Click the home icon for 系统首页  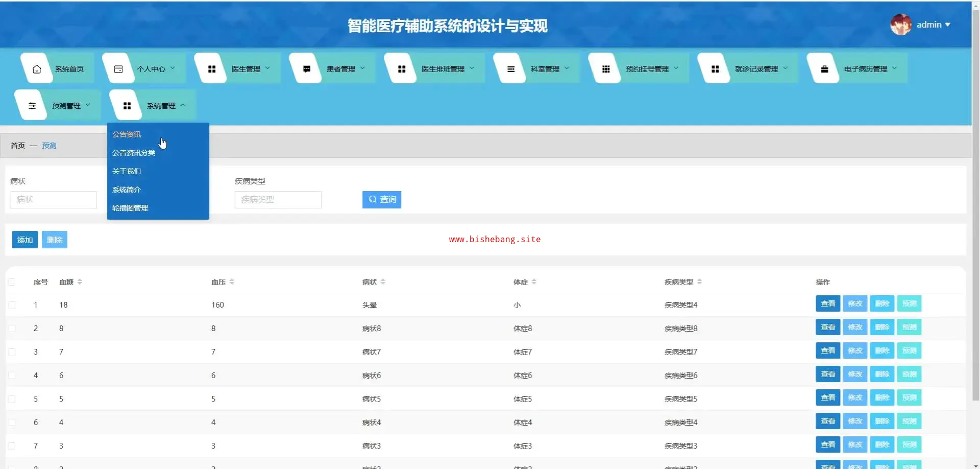(37, 69)
